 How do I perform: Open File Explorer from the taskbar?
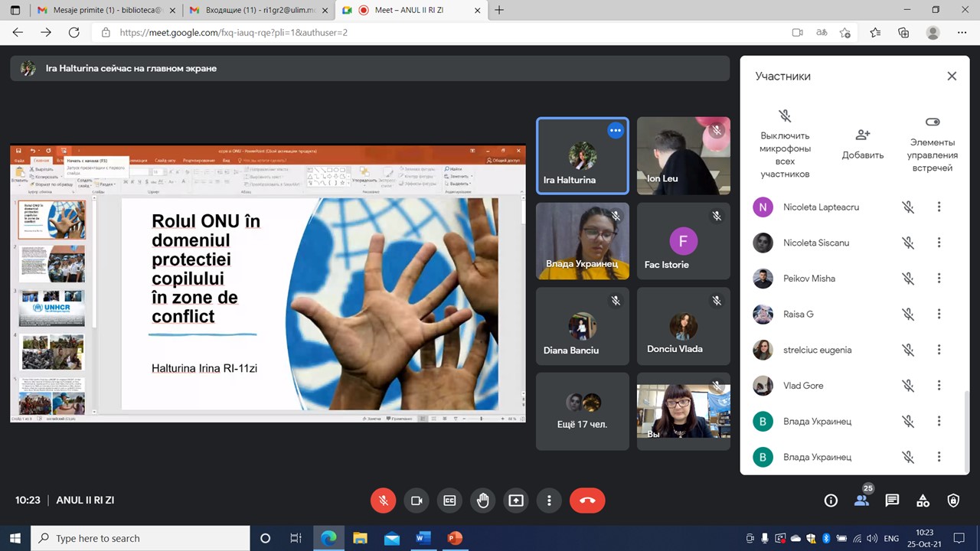point(360,538)
